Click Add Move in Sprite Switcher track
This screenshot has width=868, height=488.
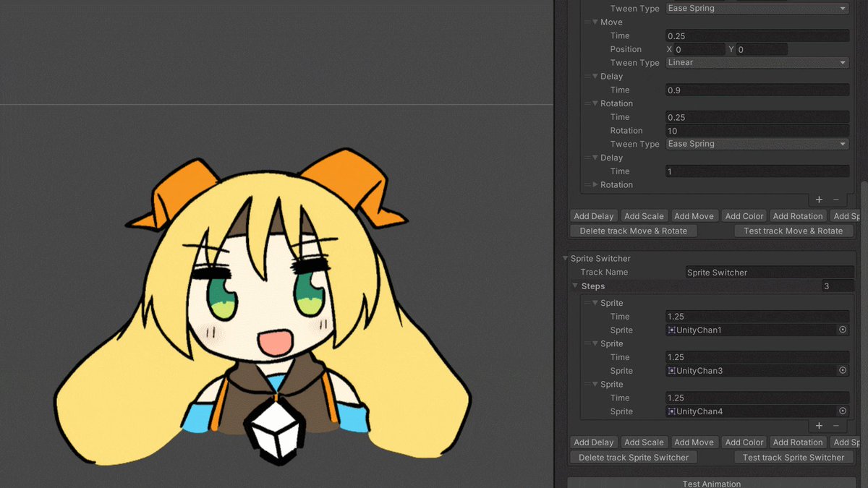(694, 442)
